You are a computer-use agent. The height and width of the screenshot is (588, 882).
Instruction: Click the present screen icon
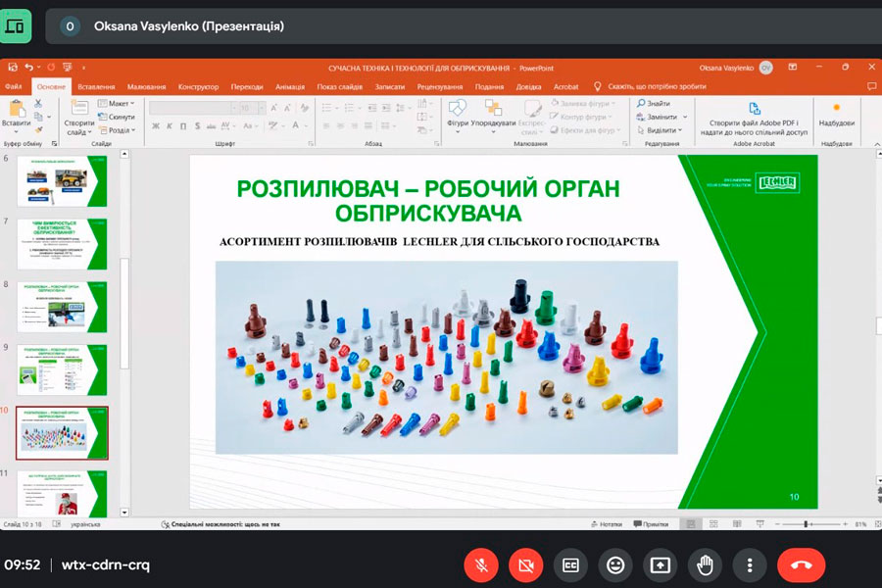(661, 564)
